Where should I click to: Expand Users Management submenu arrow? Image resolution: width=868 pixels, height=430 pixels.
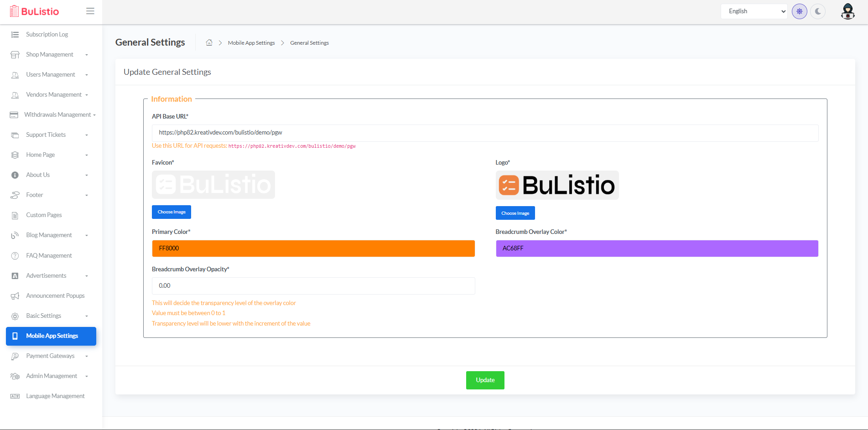point(87,75)
